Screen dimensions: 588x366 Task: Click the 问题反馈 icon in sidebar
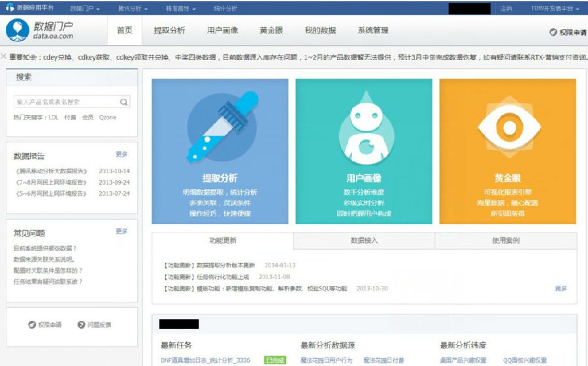[82, 325]
